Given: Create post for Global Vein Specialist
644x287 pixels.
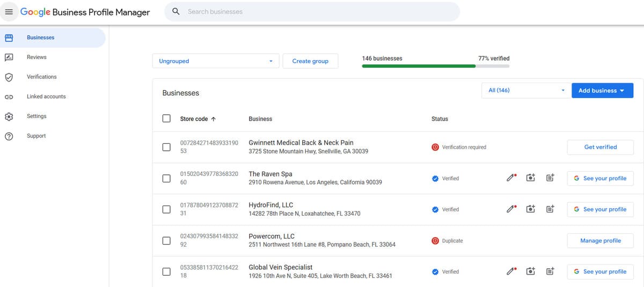Looking at the screenshot, I should point(550,271).
